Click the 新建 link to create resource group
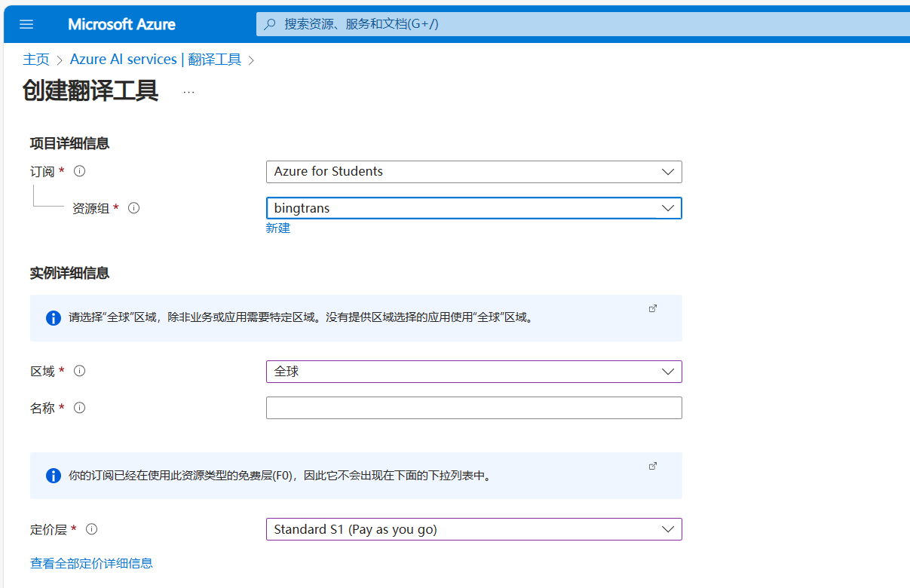The height and width of the screenshot is (588, 910). [x=278, y=228]
